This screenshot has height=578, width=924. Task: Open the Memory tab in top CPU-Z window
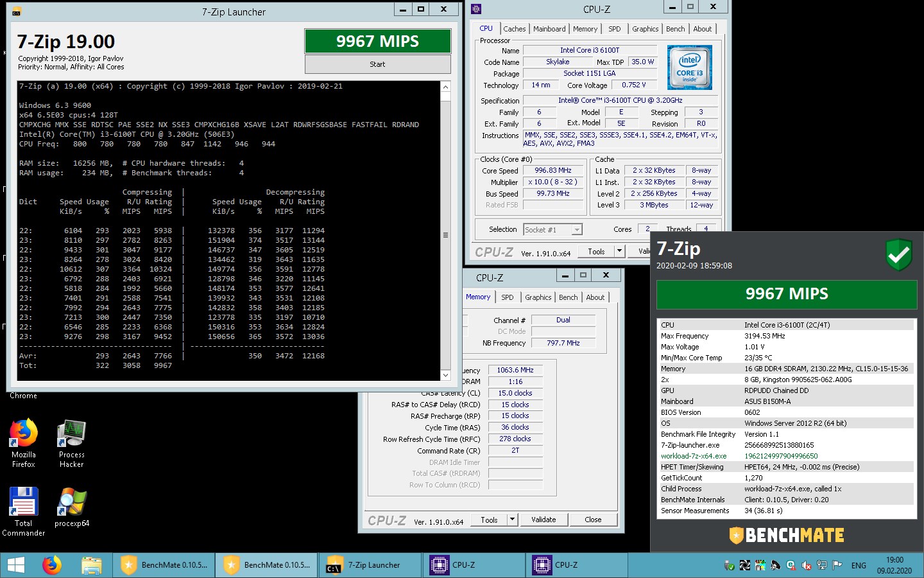click(x=585, y=29)
